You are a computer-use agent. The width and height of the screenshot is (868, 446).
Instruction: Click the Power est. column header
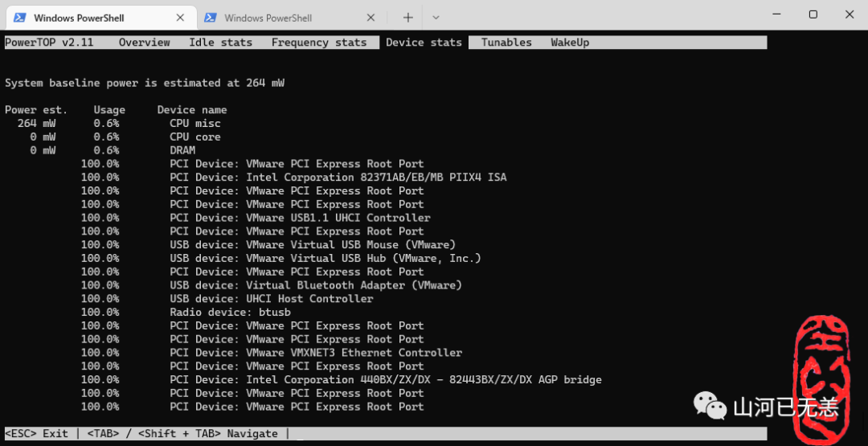point(36,110)
